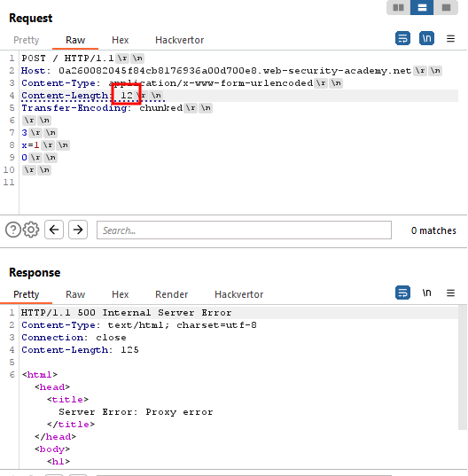Viewport: 468px width, 476px height.
Task: Click the 'chunked' Transfer-Encoding value
Action: [x=160, y=108]
